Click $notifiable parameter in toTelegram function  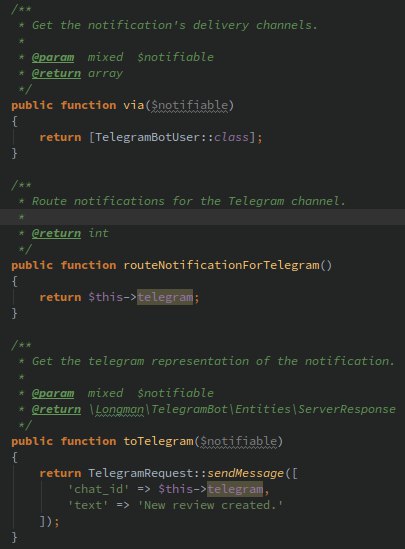click(x=238, y=442)
